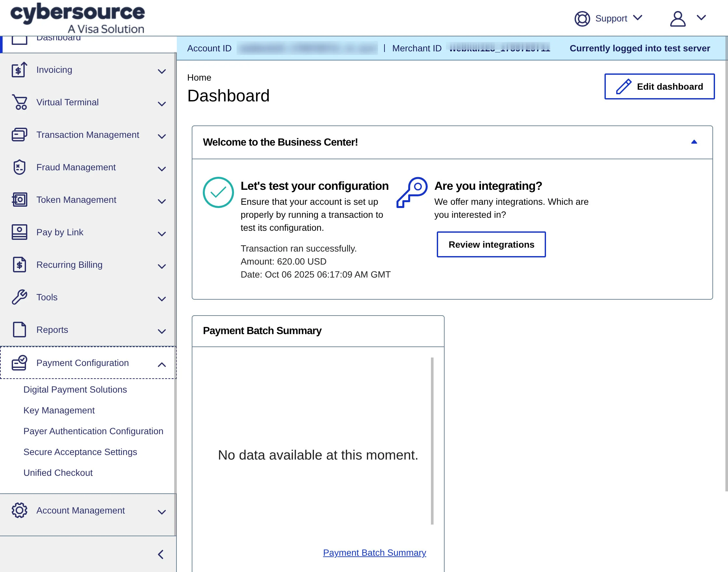Collapse the sidebar using the arrow at bottom
Image resolution: width=728 pixels, height=572 pixels.
click(x=161, y=554)
